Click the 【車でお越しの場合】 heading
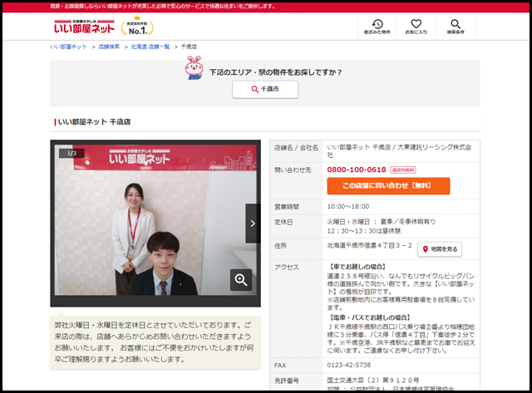The height and width of the screenshot is (393, 532). point(357,267)
